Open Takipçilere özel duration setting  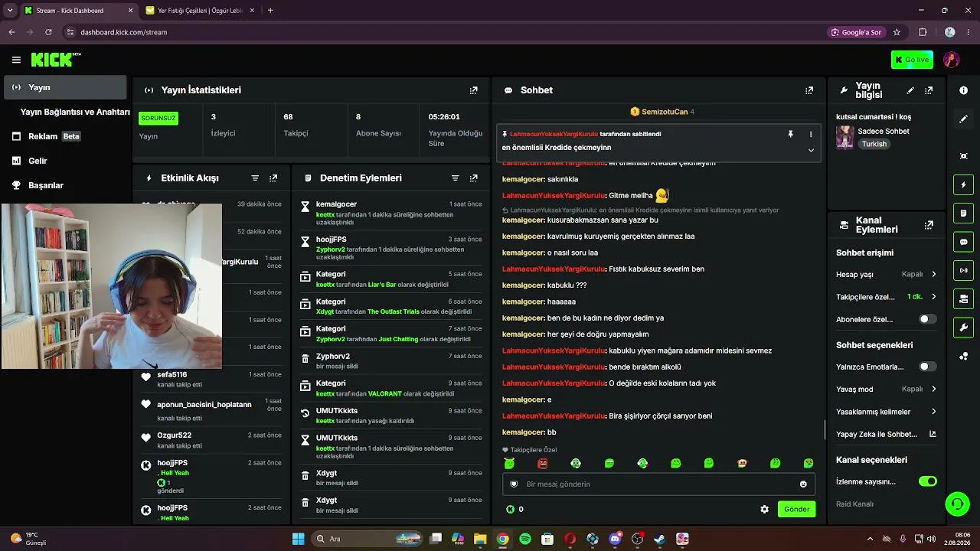click(x=887, y=297)
